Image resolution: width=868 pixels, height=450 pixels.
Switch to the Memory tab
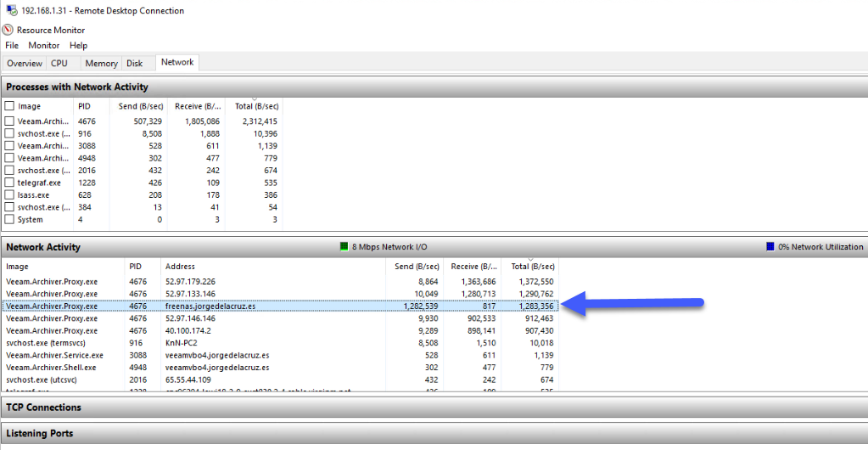[101, 63]
